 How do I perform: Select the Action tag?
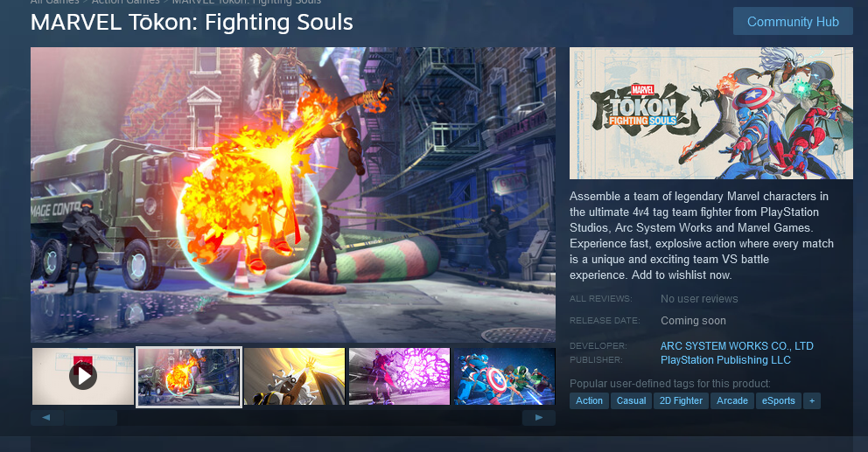589,401
